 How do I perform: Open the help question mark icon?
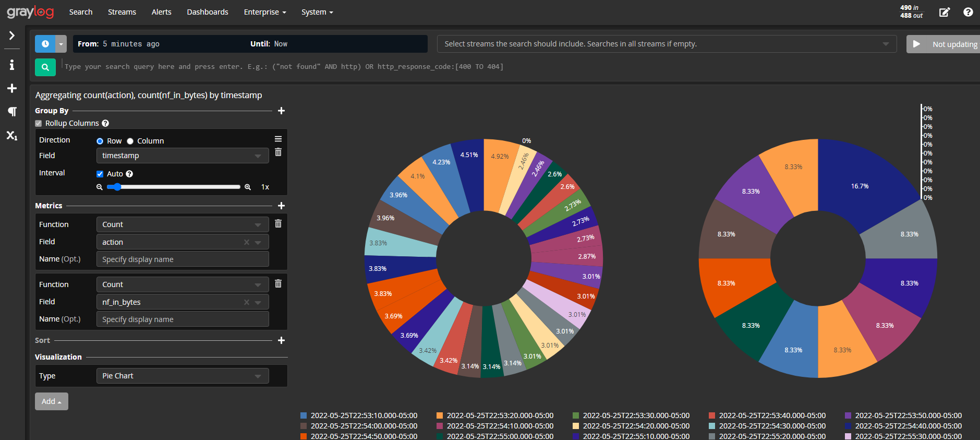[968, 12]
